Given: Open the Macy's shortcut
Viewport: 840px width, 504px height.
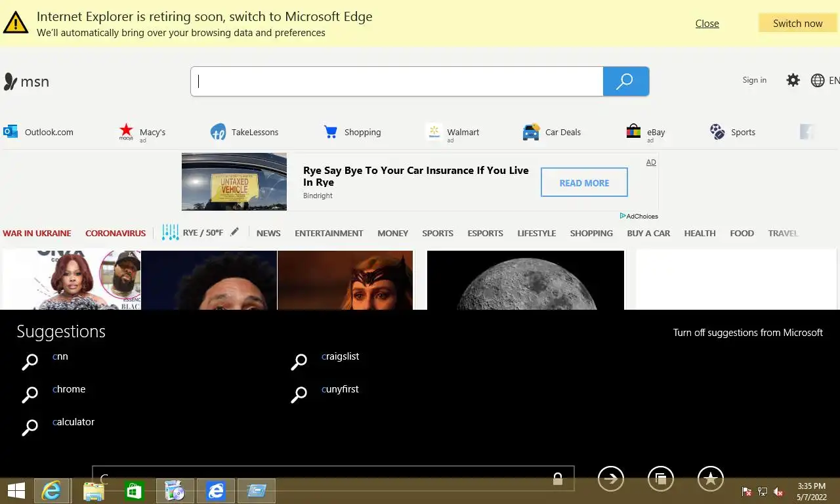Looking at the screenshot, I should (142, 132).
